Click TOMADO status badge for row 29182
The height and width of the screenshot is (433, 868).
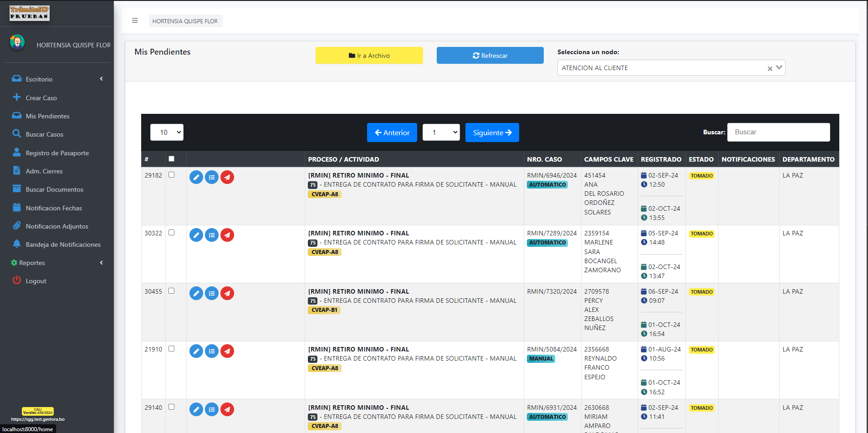point(701,176)
